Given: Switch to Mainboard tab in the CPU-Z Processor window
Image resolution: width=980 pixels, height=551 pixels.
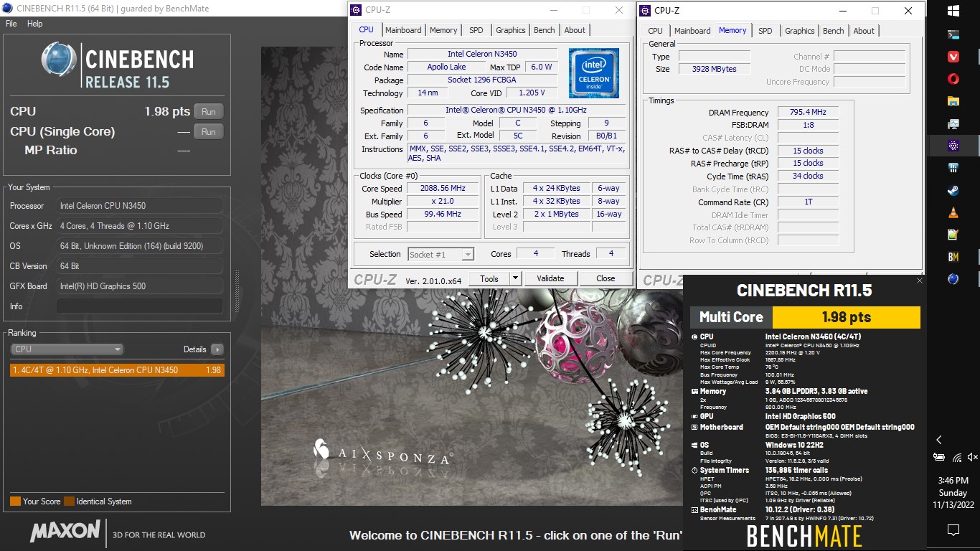Looking at the screenshot, I should 403,30.
